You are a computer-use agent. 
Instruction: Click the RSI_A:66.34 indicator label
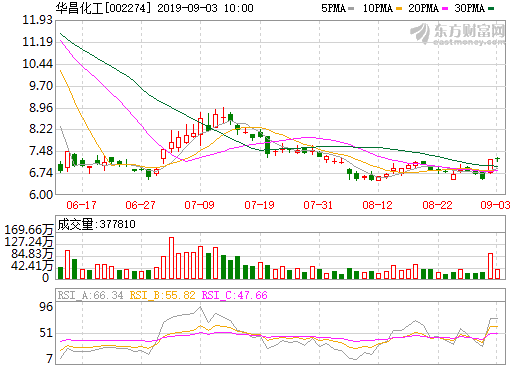90,295
